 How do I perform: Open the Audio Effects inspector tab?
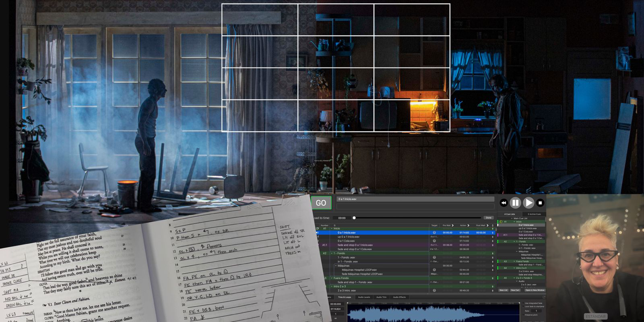click(x=399, y=297)
